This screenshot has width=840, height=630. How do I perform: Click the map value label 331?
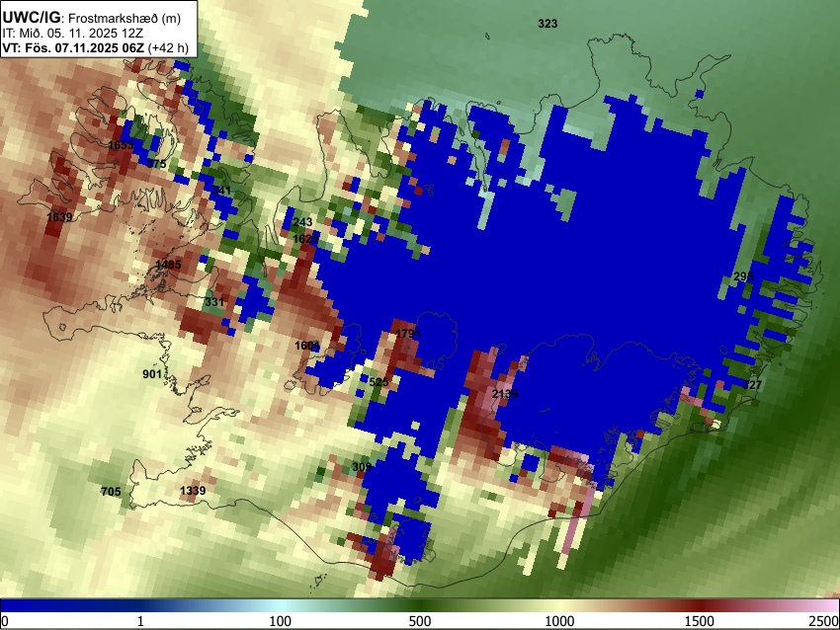click(x=214, y=302)
